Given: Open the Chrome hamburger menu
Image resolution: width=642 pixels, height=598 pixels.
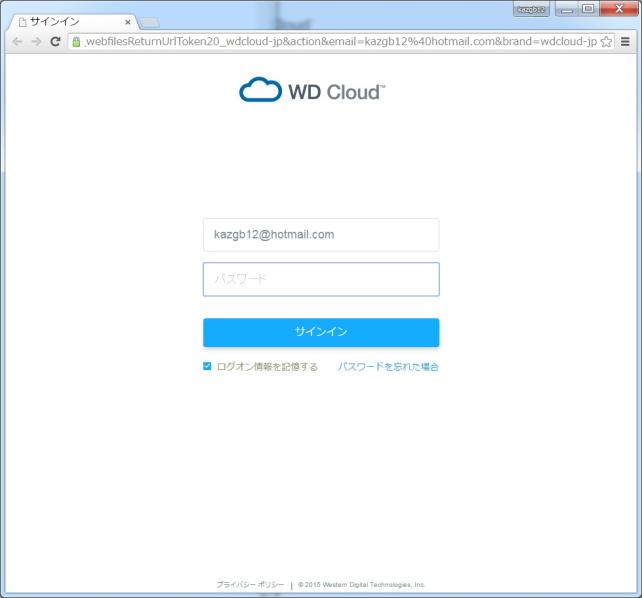Looking at the screenshot, I should coord(625,41).
